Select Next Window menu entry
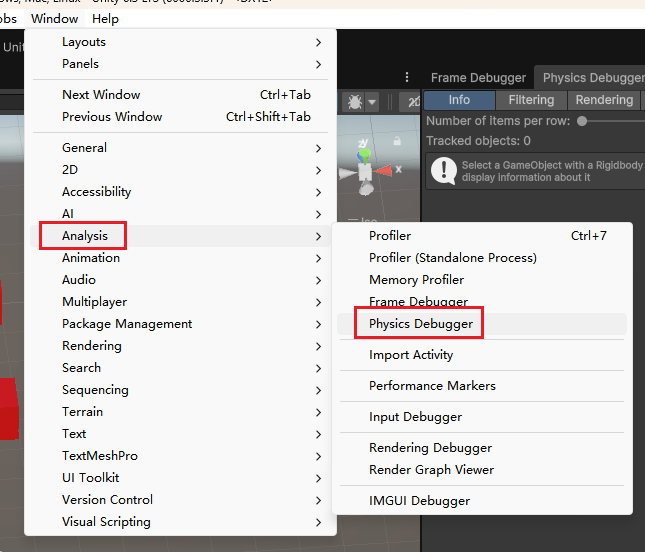 coord(101,95)
